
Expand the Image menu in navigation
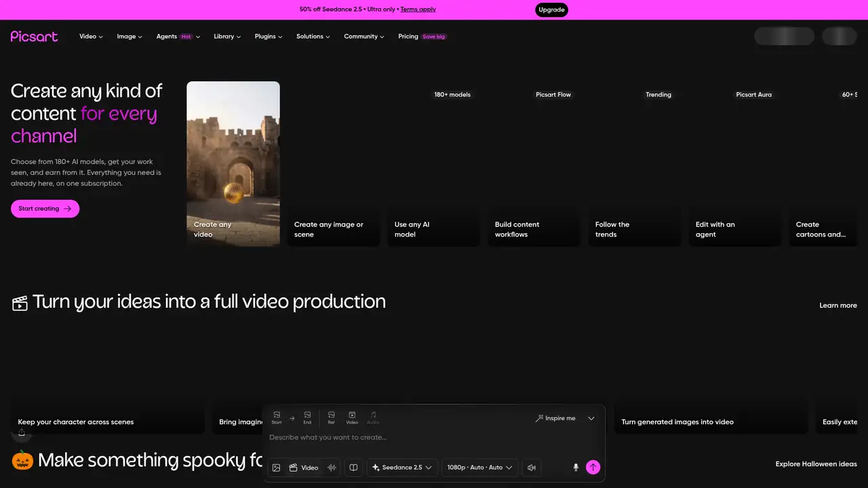click(x=130, y=37)
